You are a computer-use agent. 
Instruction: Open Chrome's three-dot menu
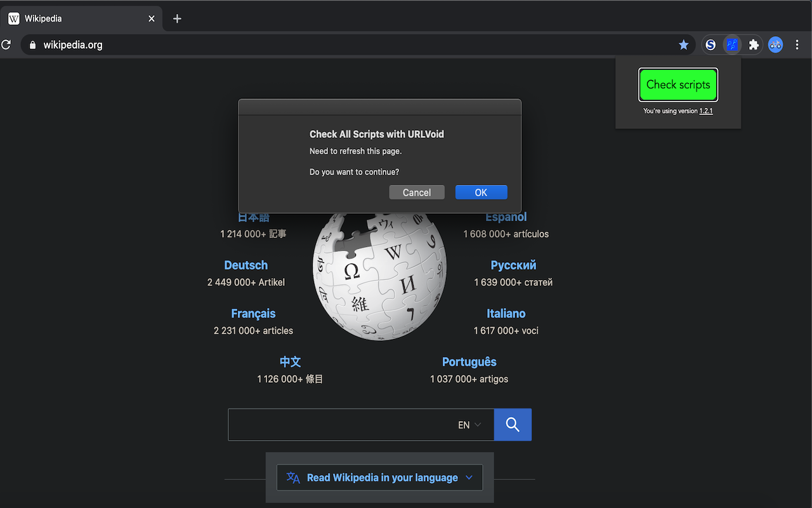[797, 44]
